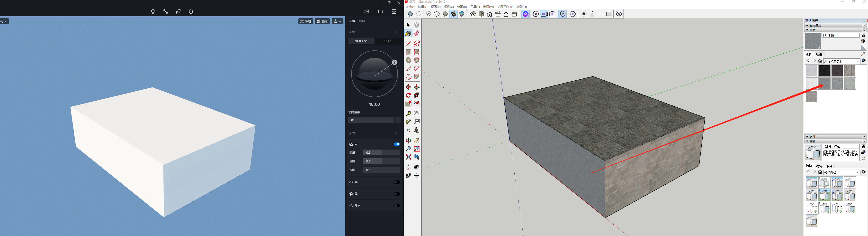Select the Paint Bucket tool in SketchUp
The image size is (868, 236).
[408, 34]
